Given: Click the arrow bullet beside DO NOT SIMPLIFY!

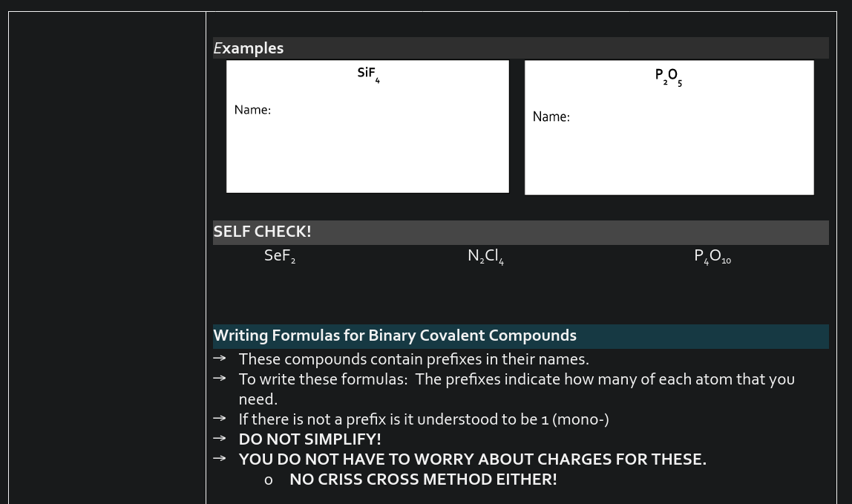Looking at the screenshot, I should (219, 439).
